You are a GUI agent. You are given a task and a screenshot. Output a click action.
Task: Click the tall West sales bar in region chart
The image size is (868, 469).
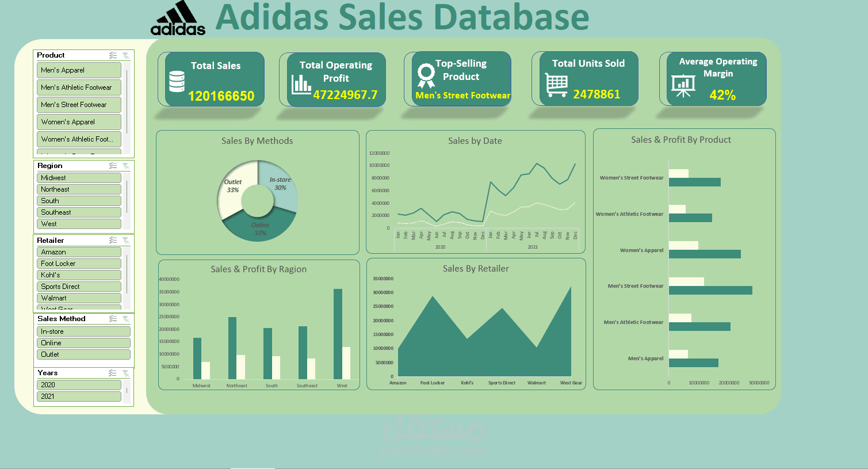point(338,334)
